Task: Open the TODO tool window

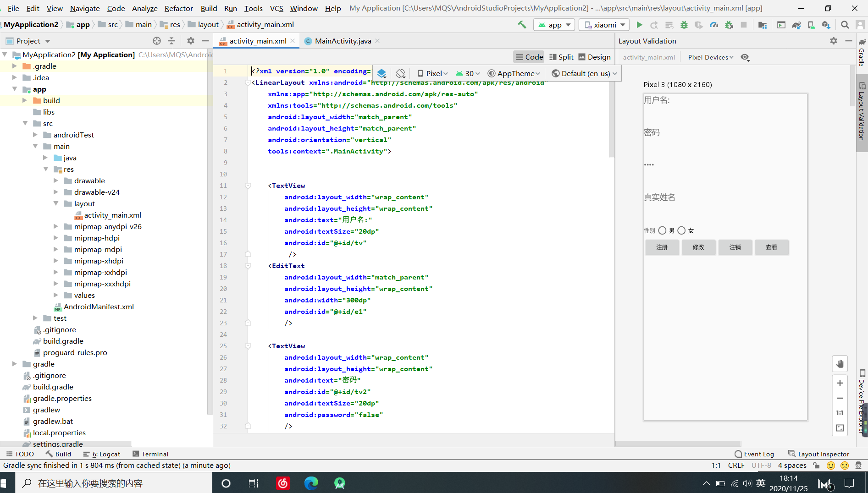Action: [x=20, y=454]
